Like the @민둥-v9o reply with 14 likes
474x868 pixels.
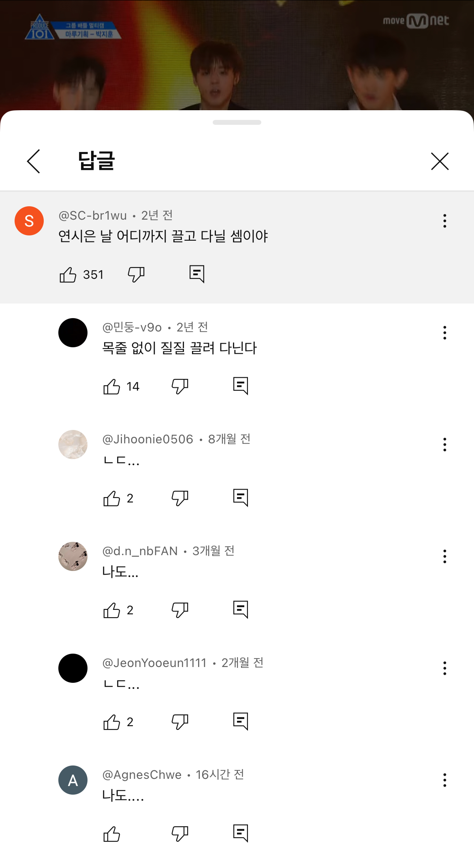[112, 387]
